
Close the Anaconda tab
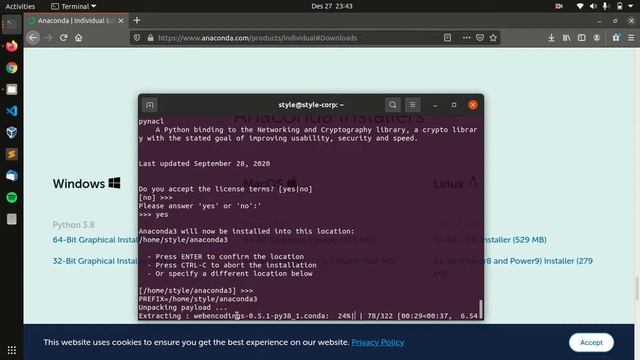click(x=121, y=21)
